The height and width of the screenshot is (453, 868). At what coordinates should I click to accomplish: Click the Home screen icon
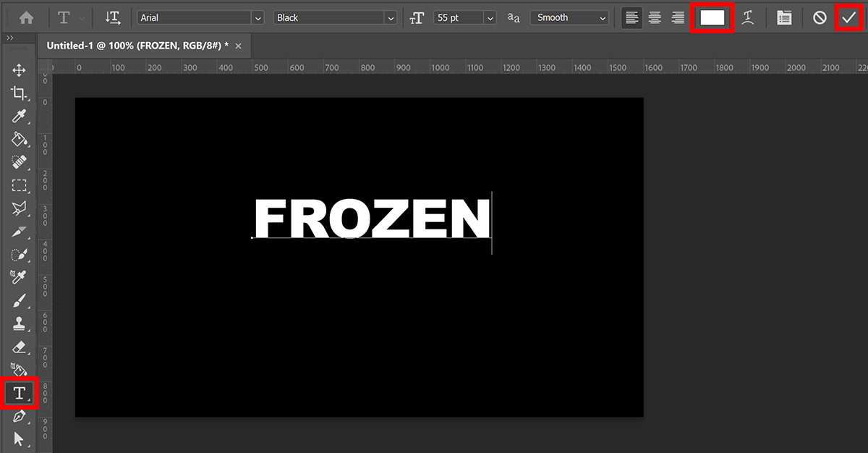pos(27,17)
